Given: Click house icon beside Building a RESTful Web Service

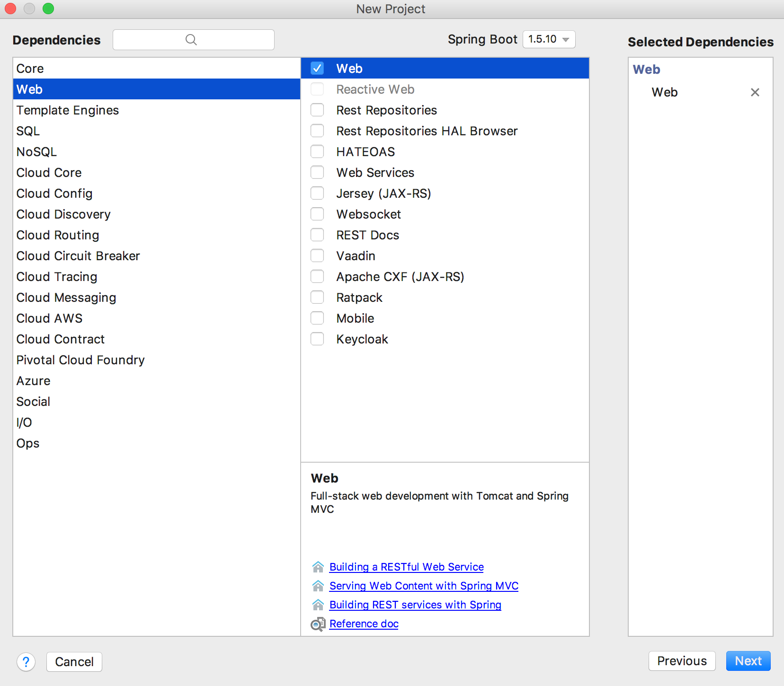Looking at the screenshot, I should coord(318,567).
